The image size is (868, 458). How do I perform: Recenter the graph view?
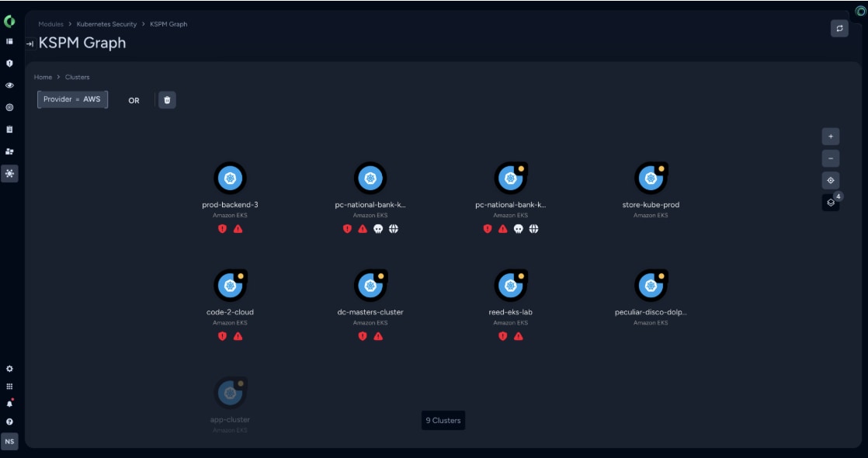[x=831, y=181]
